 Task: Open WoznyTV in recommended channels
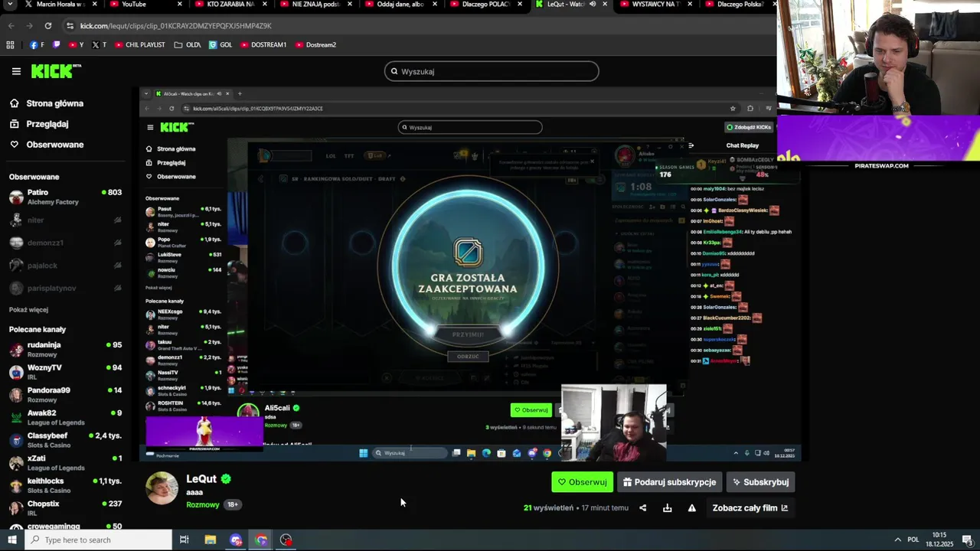pyautogui.click(x=65, y=372)
